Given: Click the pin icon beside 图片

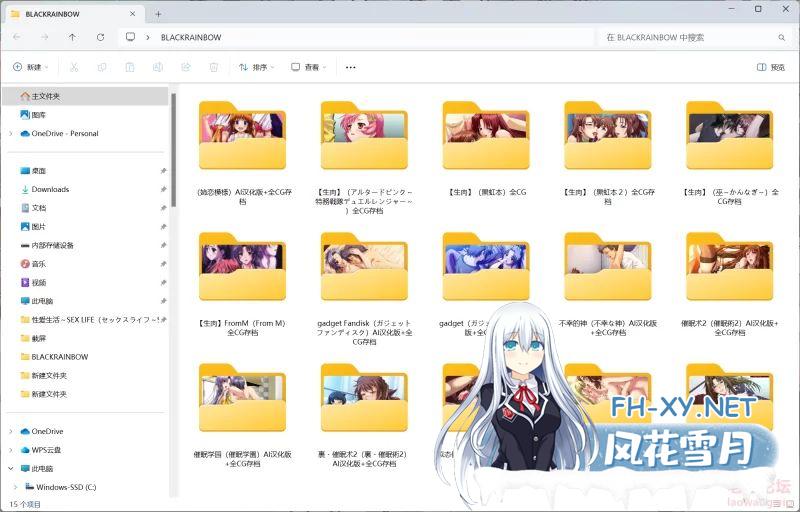Looking at the screenshot, I should (163, 226).
